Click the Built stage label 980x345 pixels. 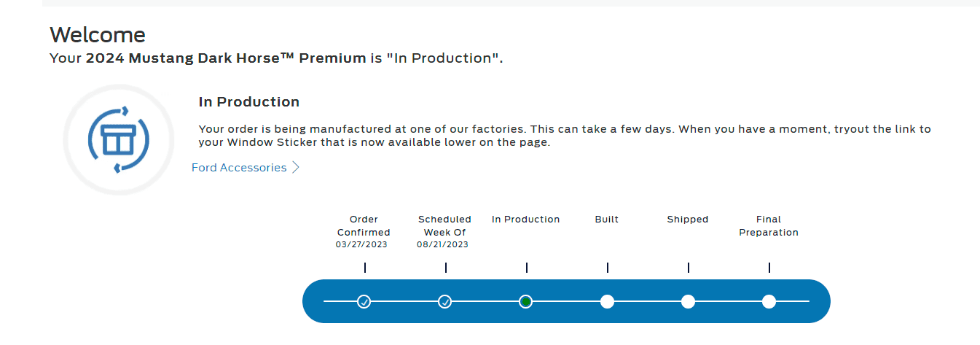coord(607,220)
